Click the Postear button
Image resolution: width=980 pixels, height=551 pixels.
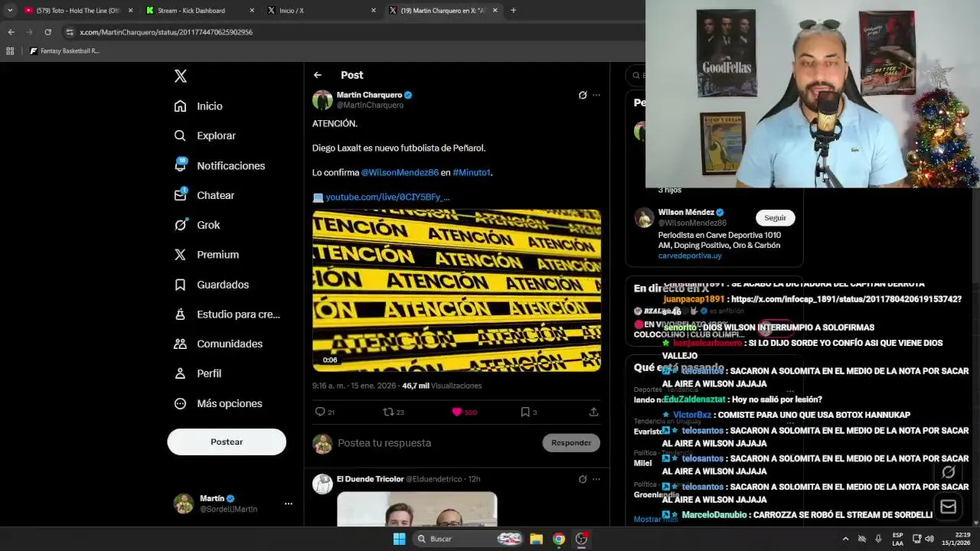tap(227, 442)
